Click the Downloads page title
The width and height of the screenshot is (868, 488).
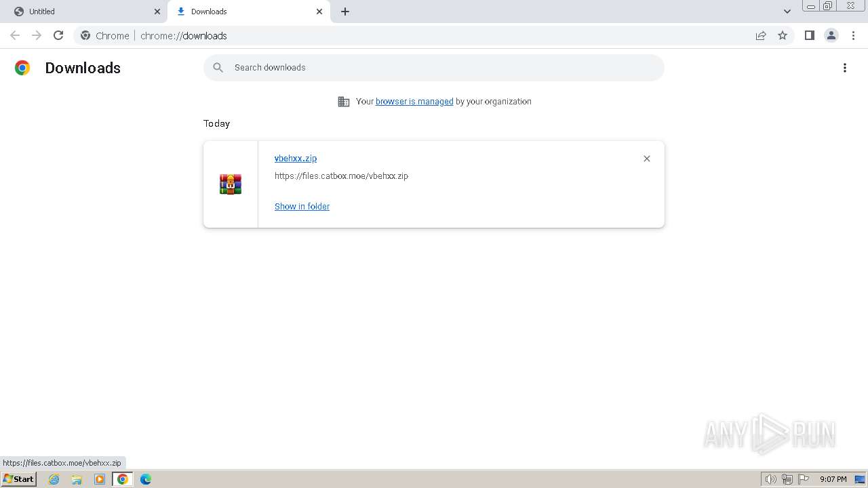click(x=83, y=68)
